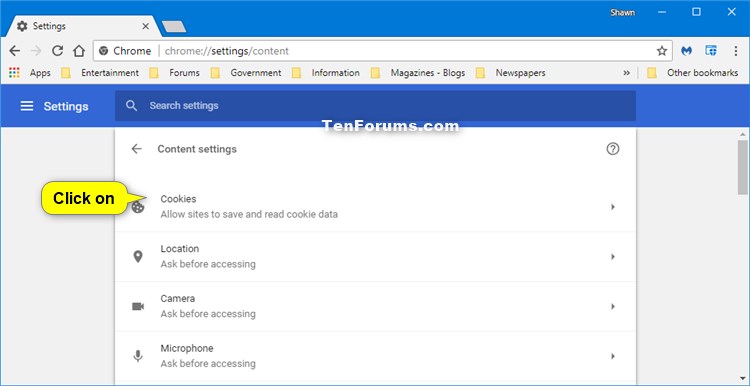The height and width of the screenshot is (386, 750).
Task: Show hidden bookmarks with the double chevron
Action: [626, 73]
